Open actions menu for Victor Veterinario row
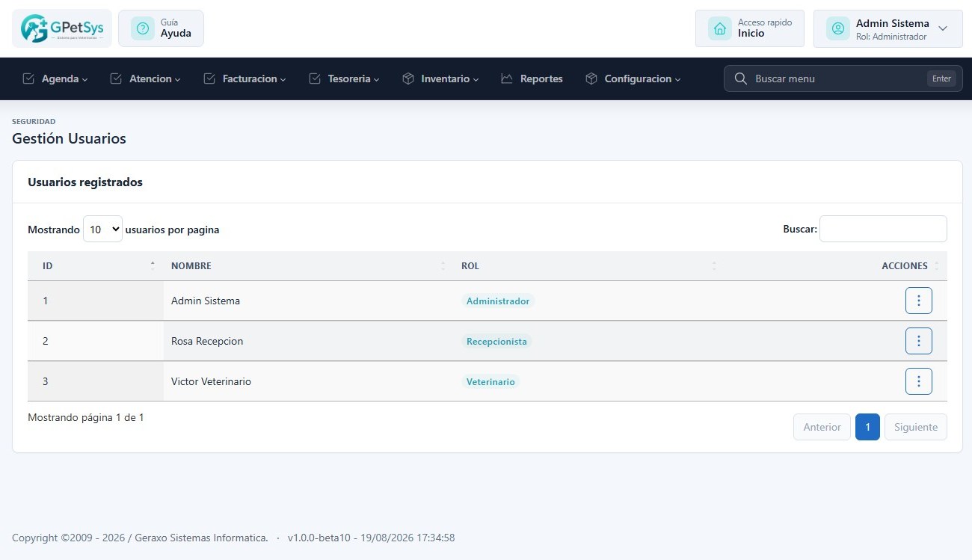 (919, 381)
